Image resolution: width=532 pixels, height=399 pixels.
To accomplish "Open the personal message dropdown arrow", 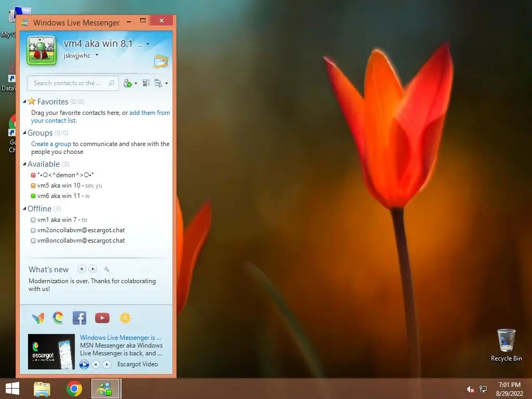I will coord(97,55).
